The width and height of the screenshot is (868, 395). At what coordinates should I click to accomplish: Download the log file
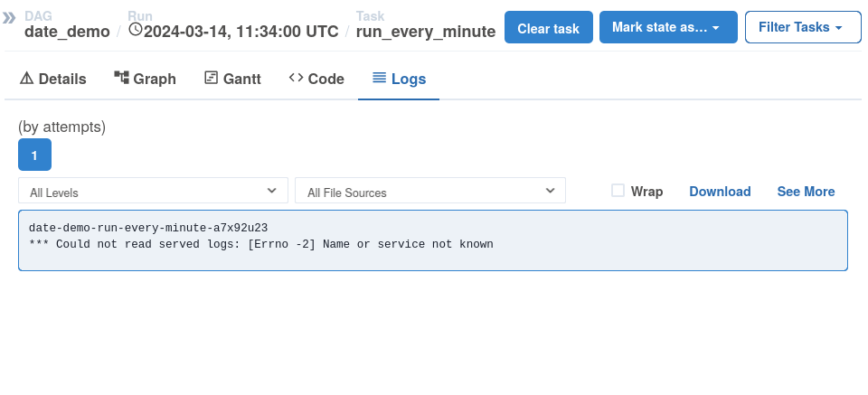click(720, 192)
